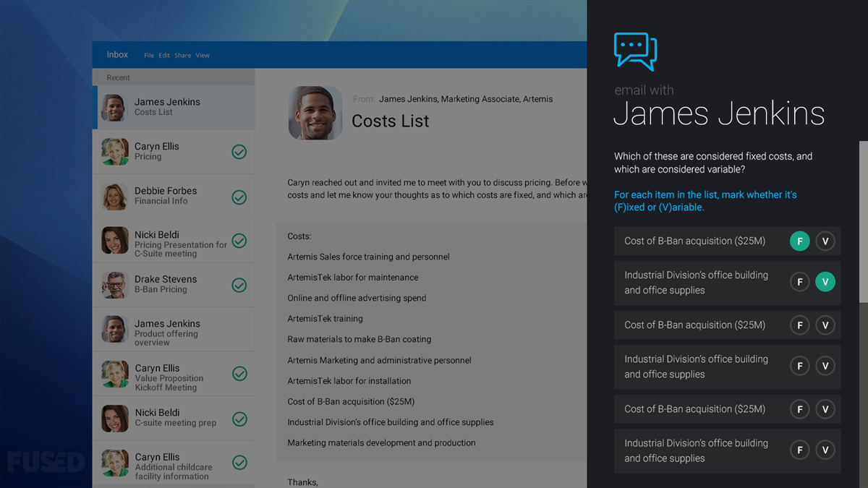Click ArtemisTek labor for maintenance line
Screen dimensions: 868x488
click(x=353, y=278)
